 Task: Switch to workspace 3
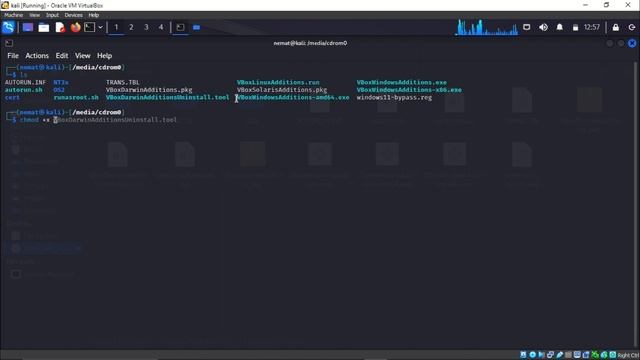pyautogui.click(x=146, y=27)
